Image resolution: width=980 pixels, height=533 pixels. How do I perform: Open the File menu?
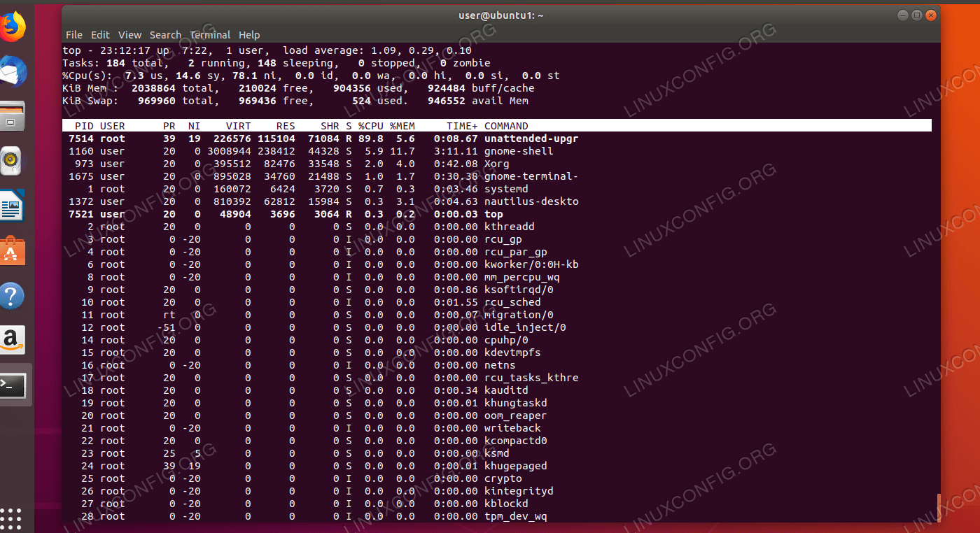pos(73,35)
